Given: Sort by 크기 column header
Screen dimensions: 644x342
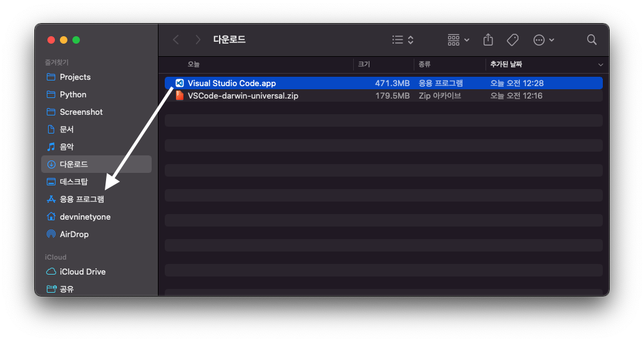Looking at the screenshot, I should pyautogui.click(x=364, y=64).
